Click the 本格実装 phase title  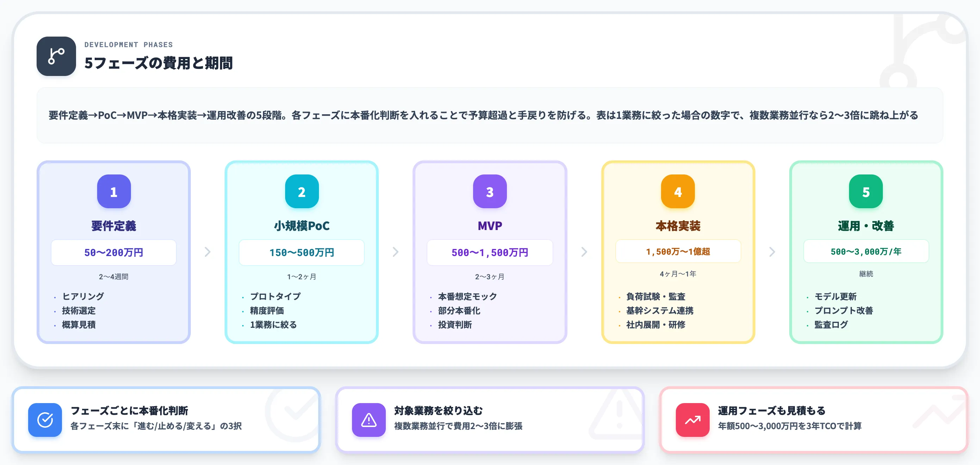tap(678, 226)
